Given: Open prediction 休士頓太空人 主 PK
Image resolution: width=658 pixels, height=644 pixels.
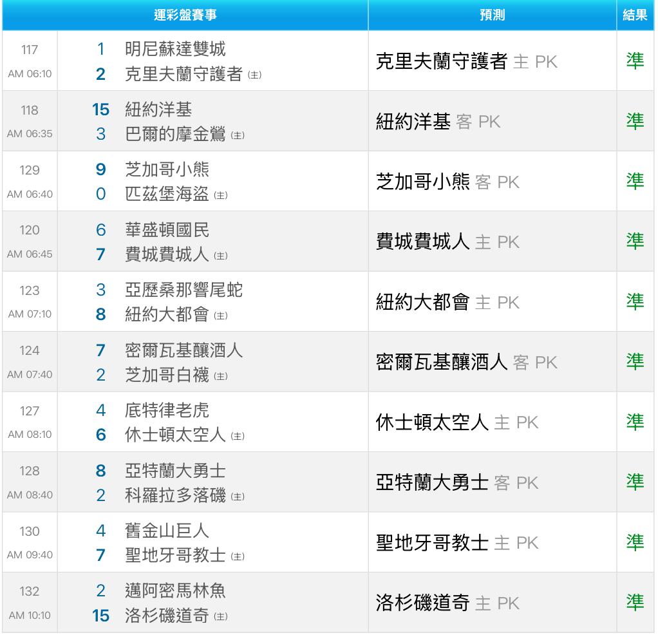Looking at the screenshot, I should [x=456, y=422].
